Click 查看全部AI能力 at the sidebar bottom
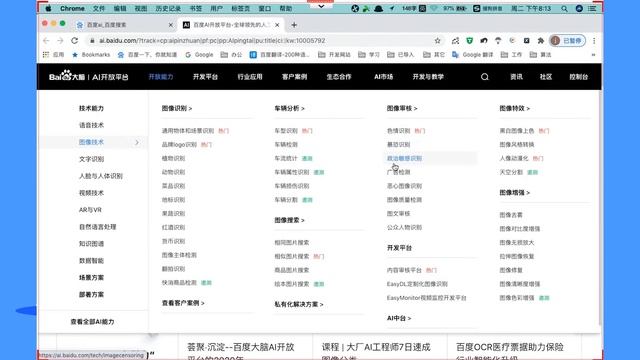 tap(92, 322)
